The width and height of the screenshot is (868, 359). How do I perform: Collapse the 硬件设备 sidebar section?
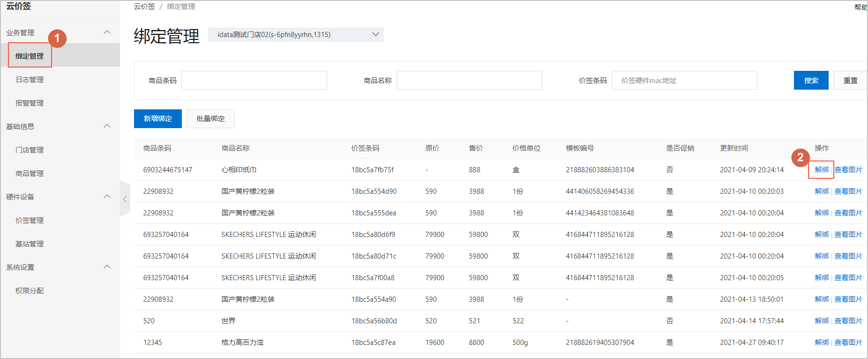tap(107, 197)
